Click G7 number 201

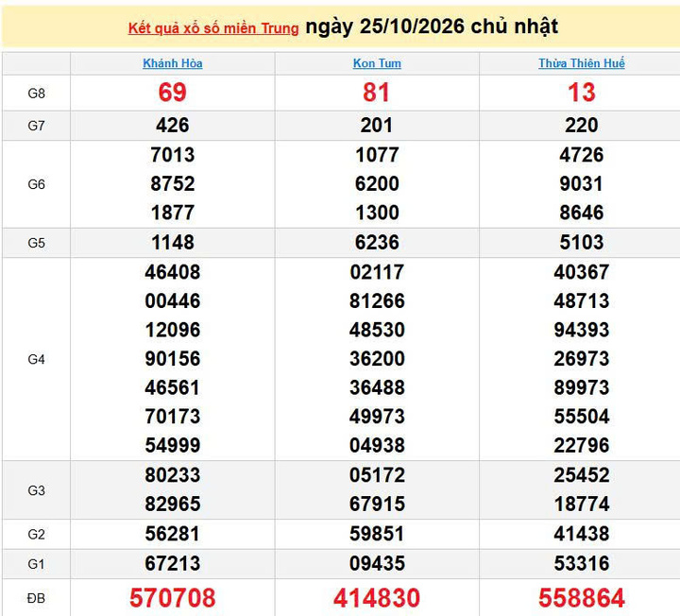point(377,126)
